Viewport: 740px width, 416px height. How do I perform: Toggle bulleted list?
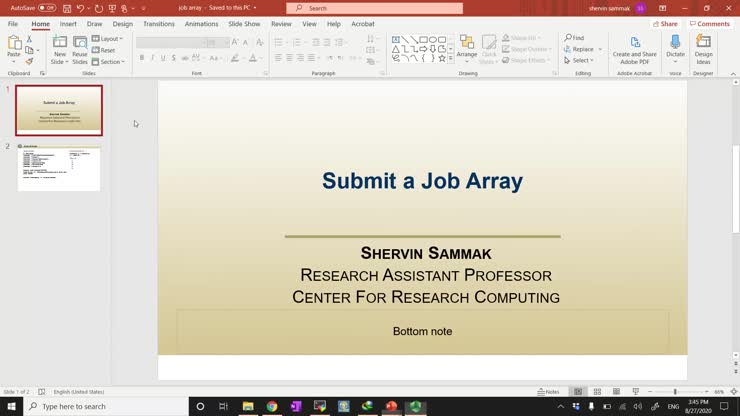coord(278,42)
